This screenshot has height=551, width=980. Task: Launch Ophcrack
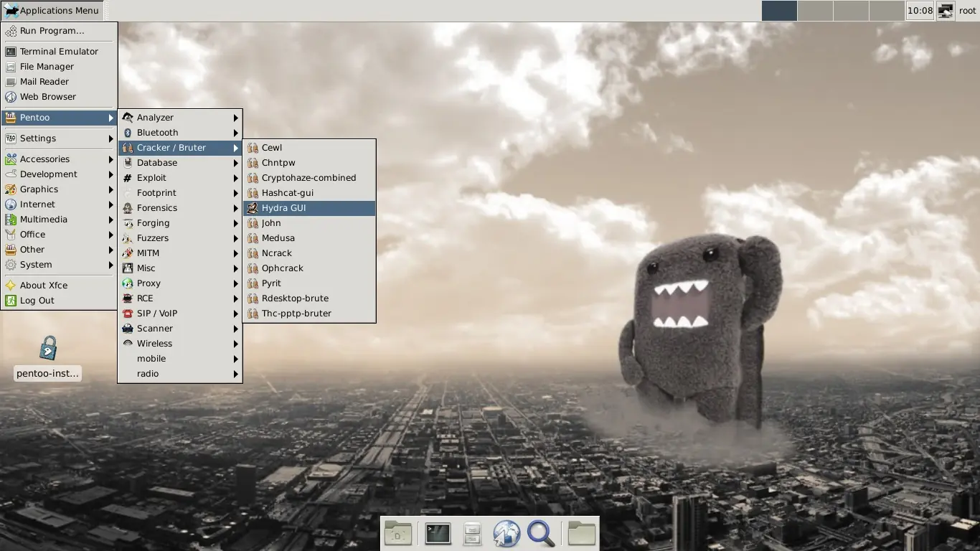309,268
